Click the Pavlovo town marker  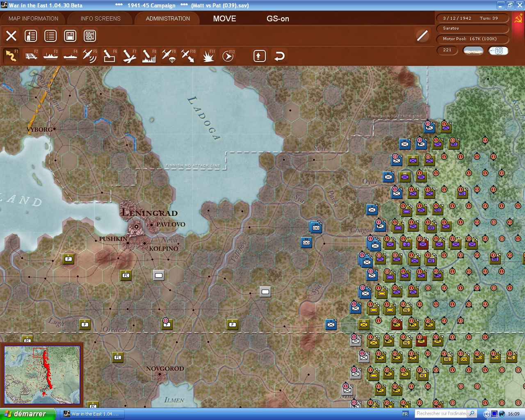[151, 225]
